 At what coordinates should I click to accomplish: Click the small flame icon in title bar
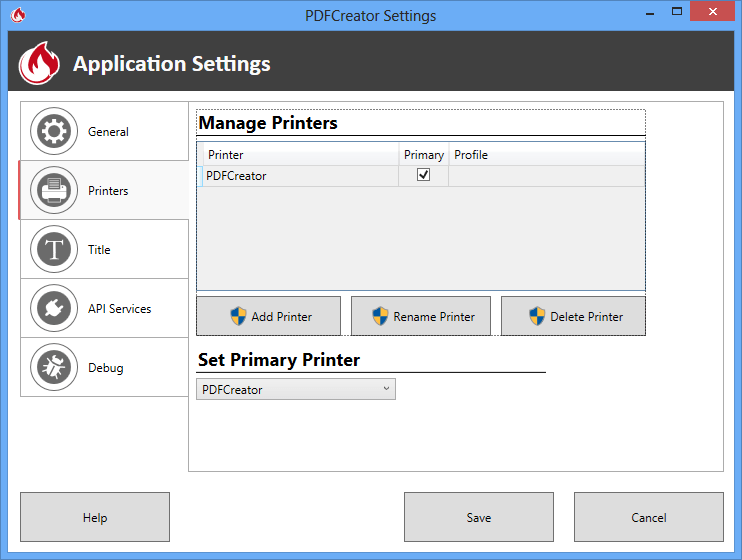pyautogui.click(x=18, y=15)
